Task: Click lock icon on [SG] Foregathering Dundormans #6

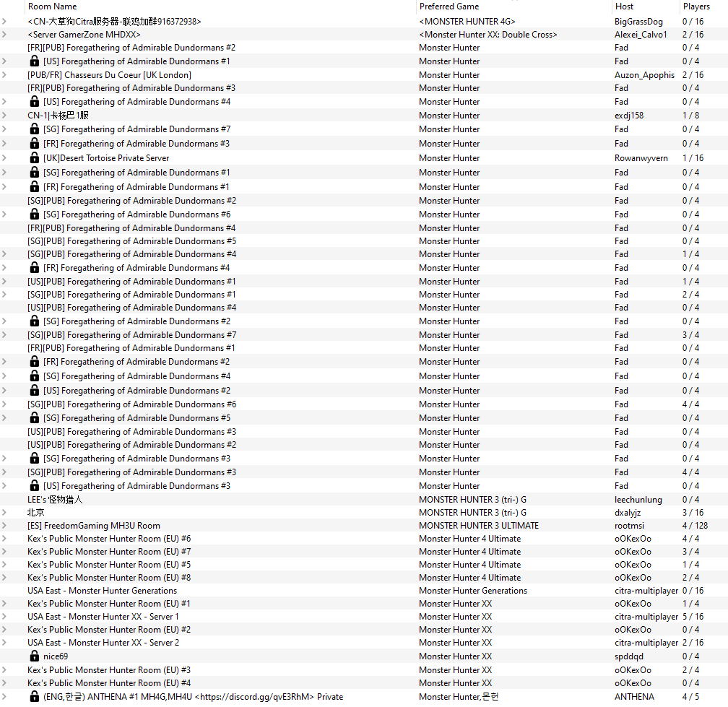Action: tap(35, 214)
